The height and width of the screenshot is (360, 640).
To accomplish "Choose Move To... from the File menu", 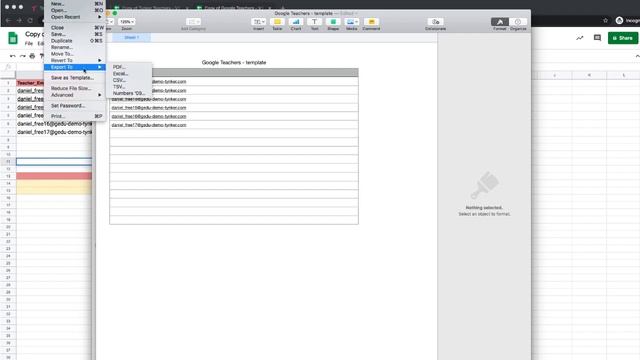I will [75, 54].
